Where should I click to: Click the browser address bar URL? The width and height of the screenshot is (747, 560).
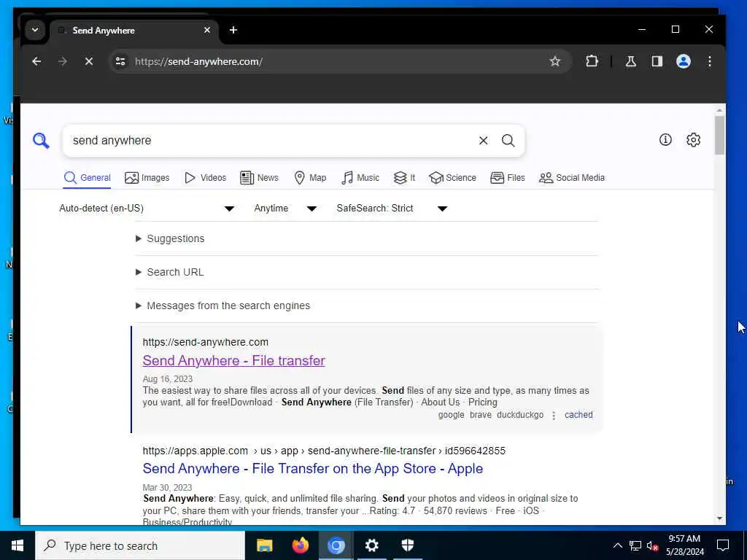click(x=198, y=61)
